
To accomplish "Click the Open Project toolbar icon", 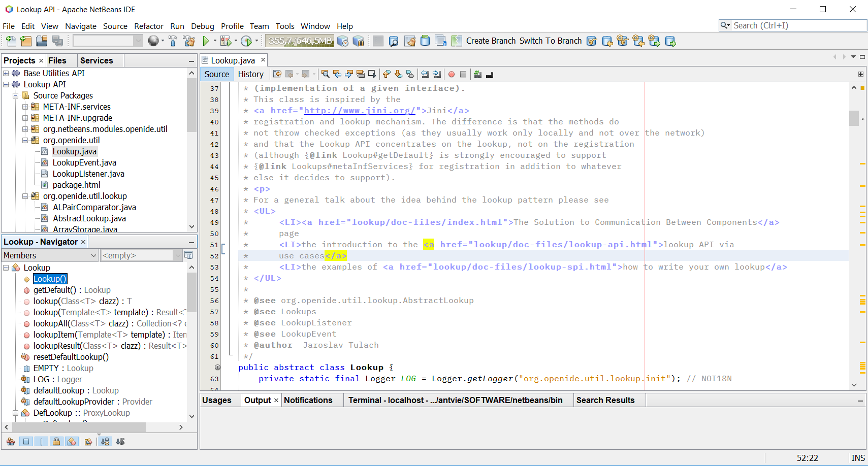I will tap(42, 41).
